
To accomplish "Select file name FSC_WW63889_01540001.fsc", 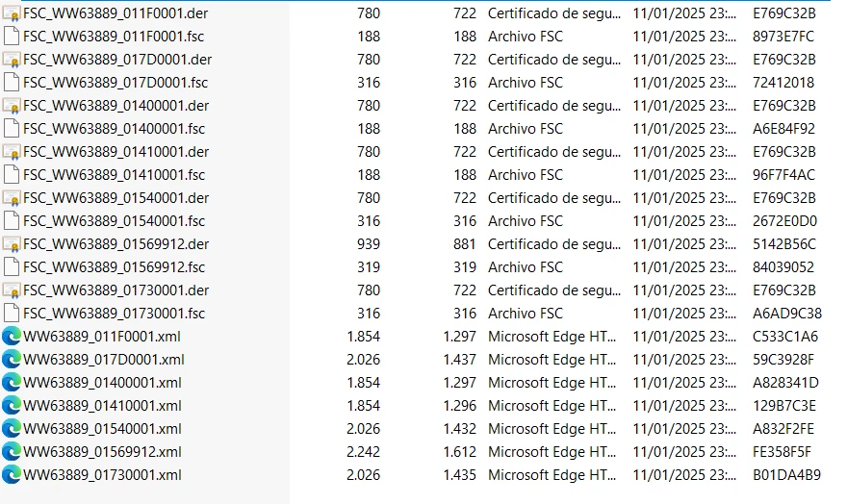I will coord(114,221).
